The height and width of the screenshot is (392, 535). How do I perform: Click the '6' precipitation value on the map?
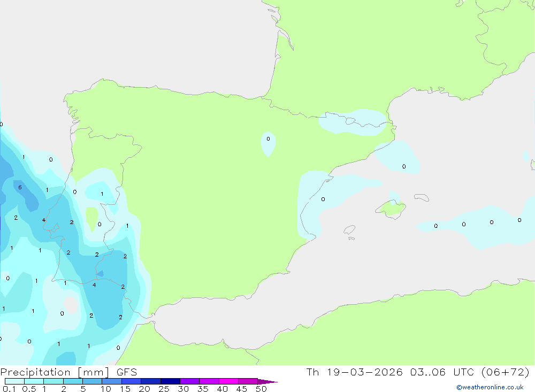[x=20, y=187]
